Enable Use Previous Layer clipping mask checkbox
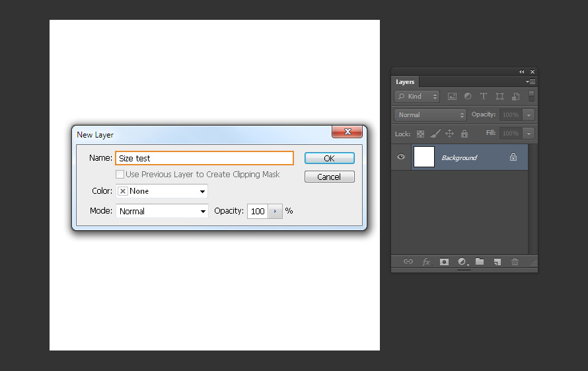The image size is (588, 371). point(120,175)
